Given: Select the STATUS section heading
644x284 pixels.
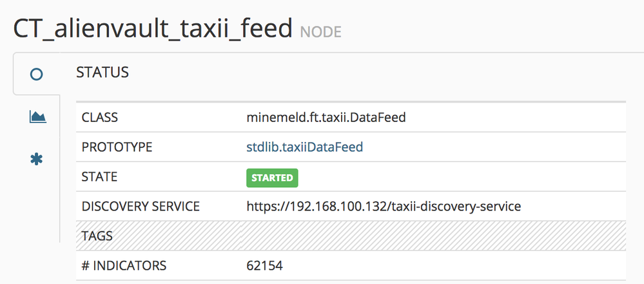Looking at the screenshot, I should tap(102, 72).
